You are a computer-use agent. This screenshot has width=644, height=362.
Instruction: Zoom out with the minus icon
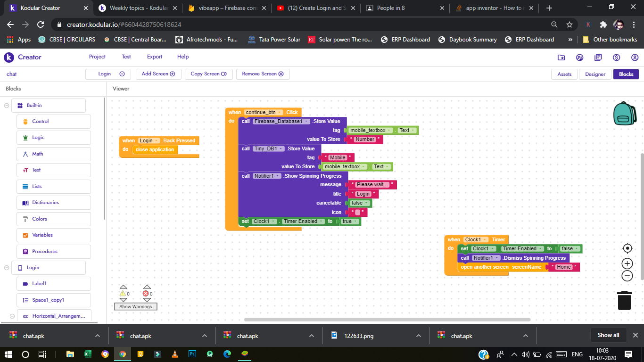click(x=627, y=276)
